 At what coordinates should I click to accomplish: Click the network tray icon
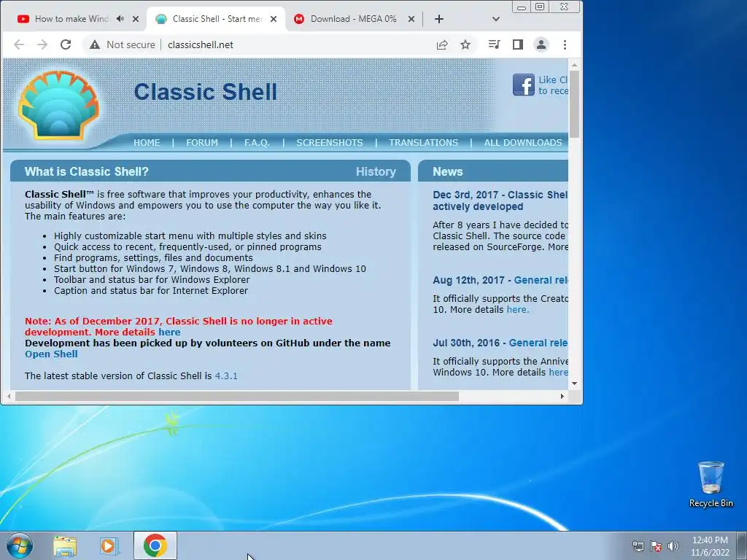click(x=638, y=546)
